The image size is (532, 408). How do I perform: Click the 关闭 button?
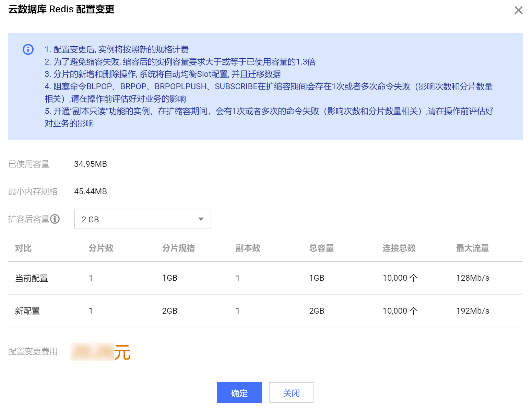coord(292,393)
